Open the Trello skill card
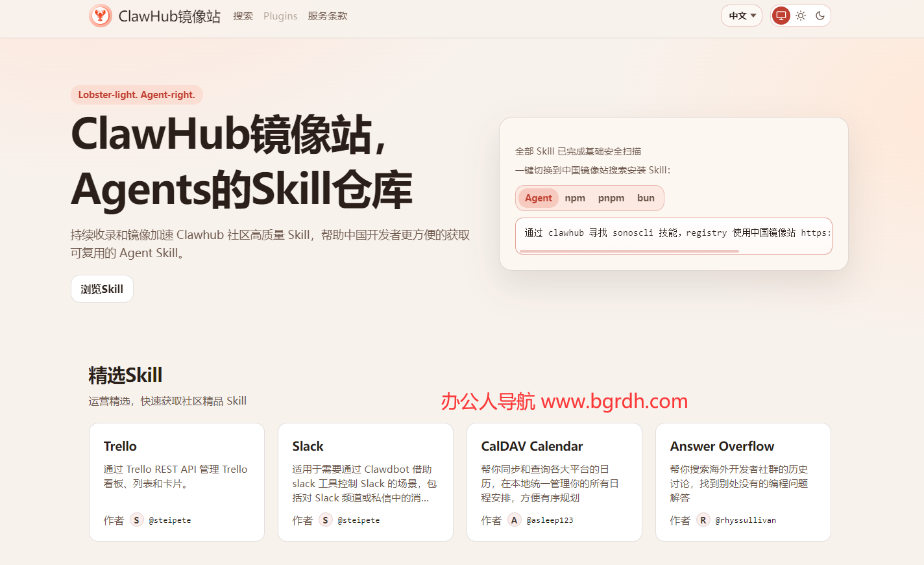 [176, 482]
